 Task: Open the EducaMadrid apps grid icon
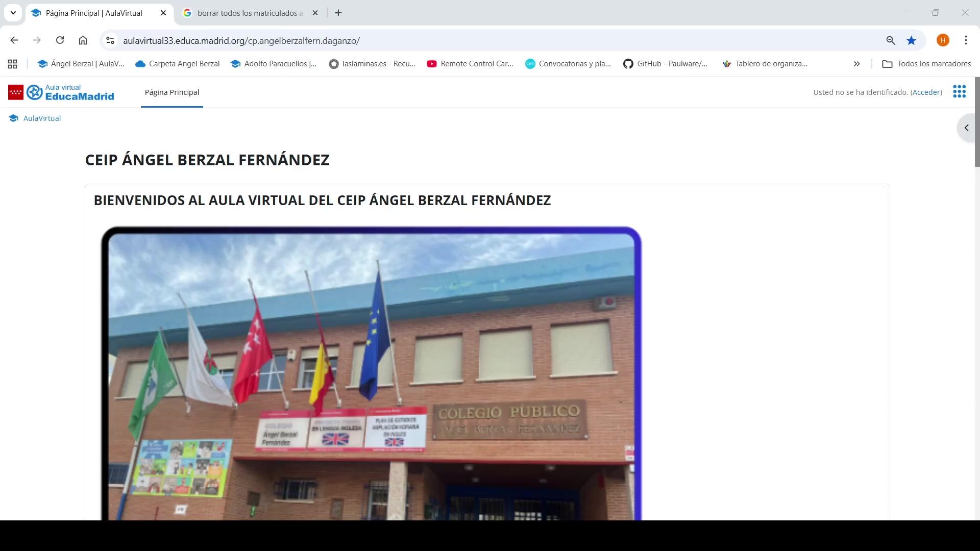(x=959, y=92)
